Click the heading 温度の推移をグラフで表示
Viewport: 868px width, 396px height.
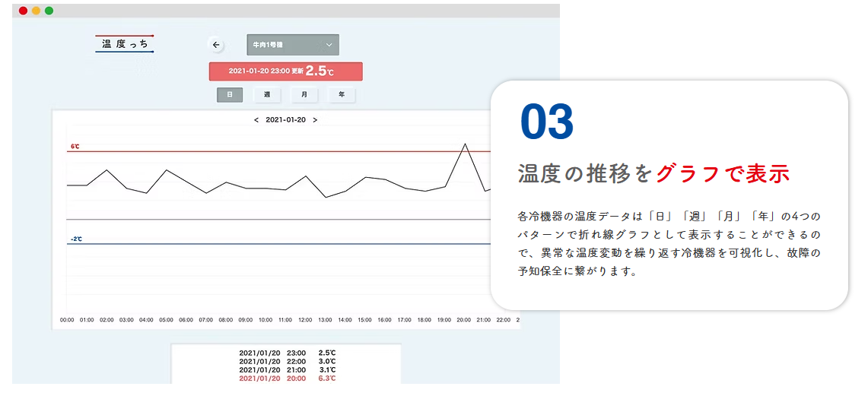(653, 173)
